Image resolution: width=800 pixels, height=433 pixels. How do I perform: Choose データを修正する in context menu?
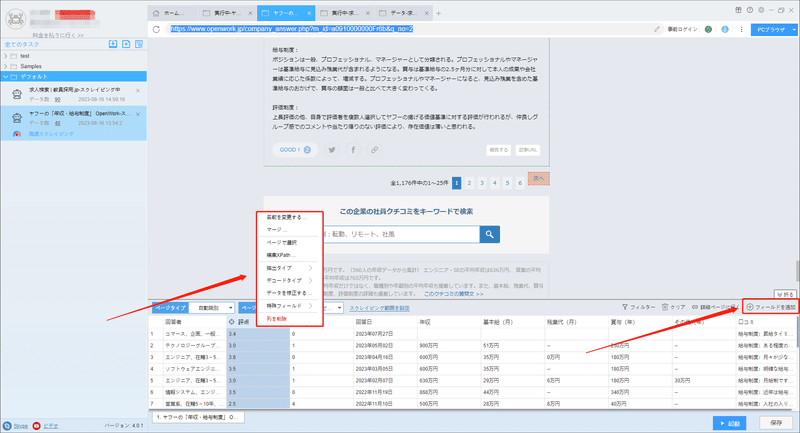289,293
